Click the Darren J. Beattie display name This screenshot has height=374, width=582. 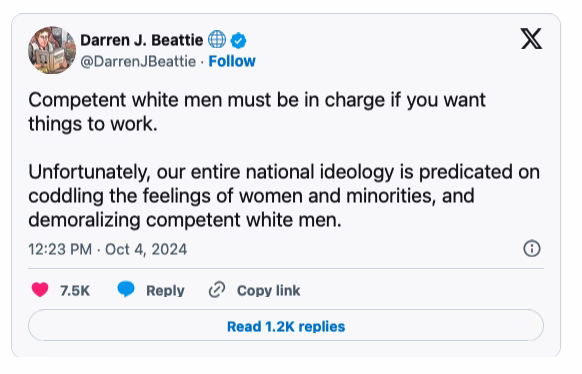pyautogui.click(x=142, y=40)
